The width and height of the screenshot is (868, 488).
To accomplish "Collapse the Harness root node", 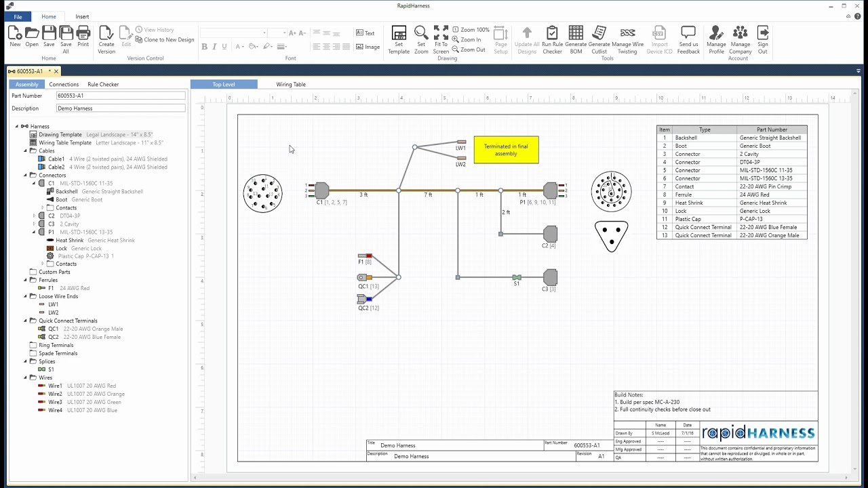I will click(17, 126).
